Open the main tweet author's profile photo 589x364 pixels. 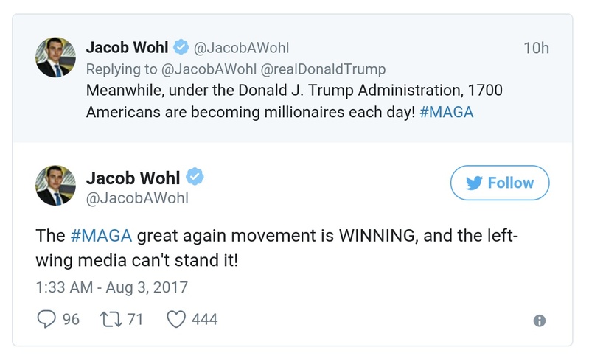(x=56, y=186)
